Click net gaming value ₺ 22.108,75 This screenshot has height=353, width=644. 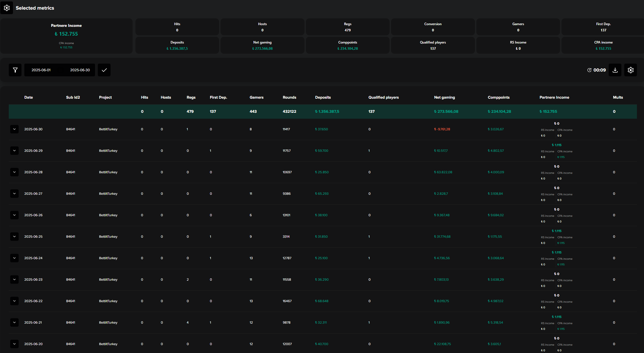point(442,344)
